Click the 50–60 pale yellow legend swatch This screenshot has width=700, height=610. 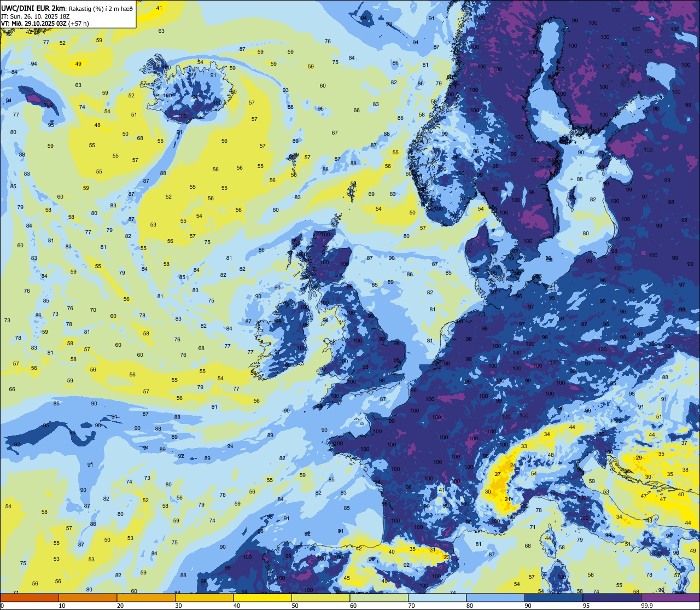click(x=320, y=598)
